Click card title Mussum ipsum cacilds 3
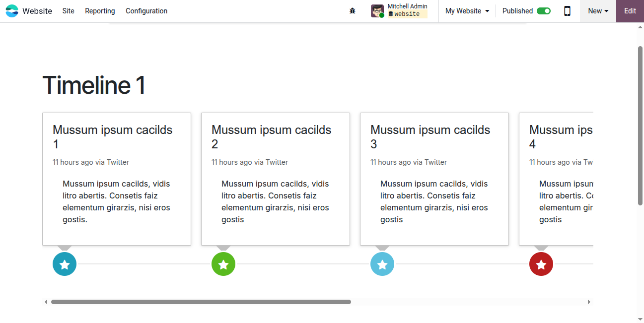Viewport: 644px width, 323px height. pyautogui.click(x=430, y=137)
